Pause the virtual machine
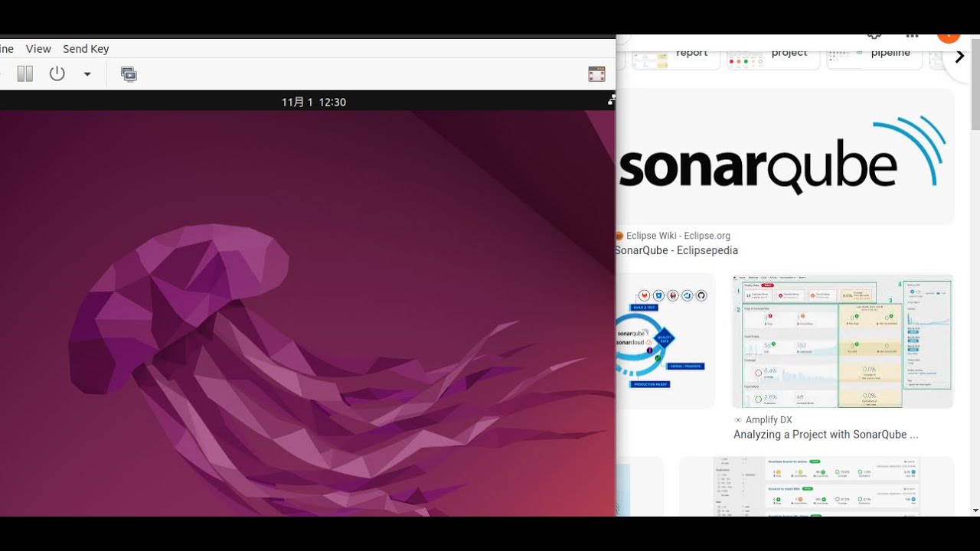The image size is (980, 551). [25, 73]
